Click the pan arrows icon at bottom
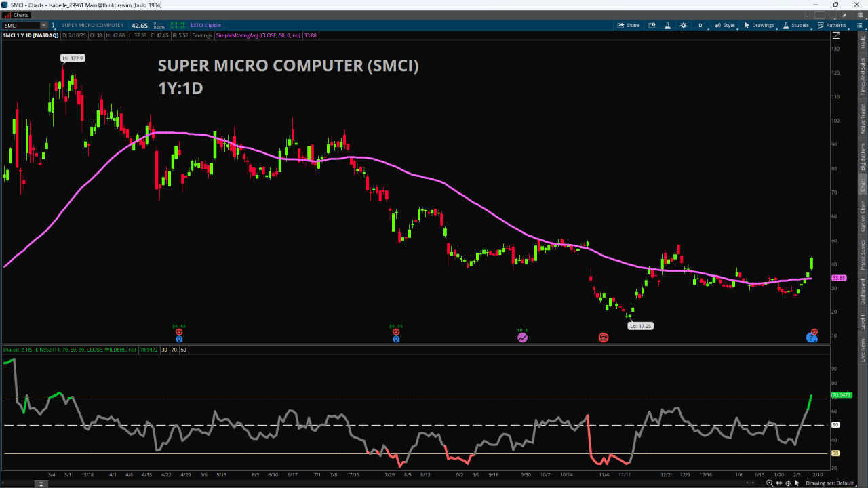This screenshot has width=868, height=488. coord(778,483)
